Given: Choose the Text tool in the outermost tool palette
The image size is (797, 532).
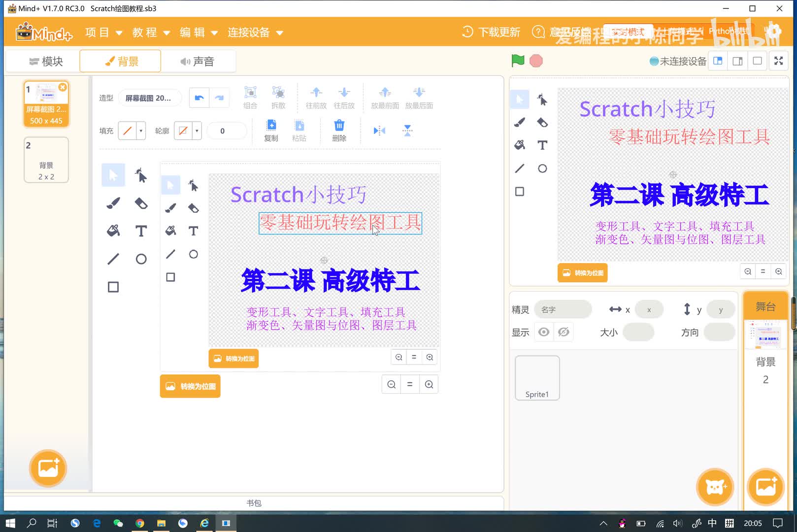Looking at the screenshot, I should pos(141,231).
